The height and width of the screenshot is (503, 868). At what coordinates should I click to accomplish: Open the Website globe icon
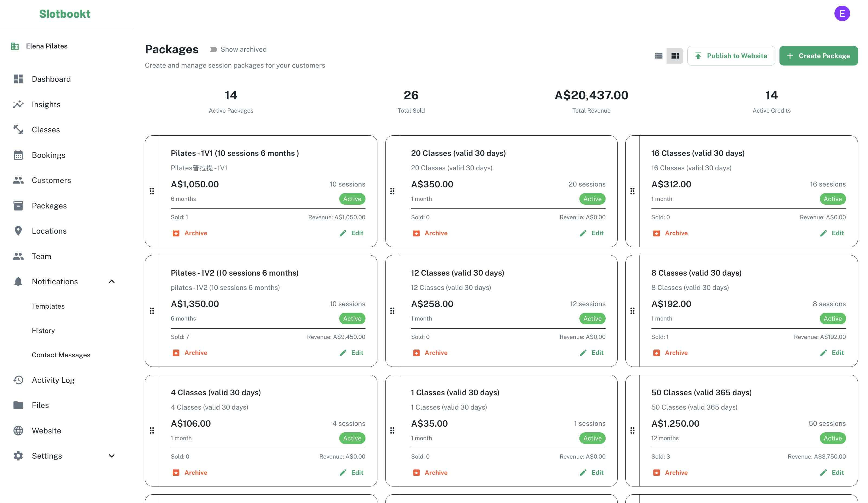pos(18,430)
